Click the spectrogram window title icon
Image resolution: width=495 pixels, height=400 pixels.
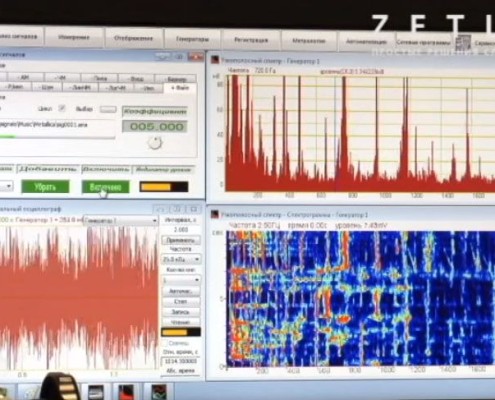tap(214, 214)
